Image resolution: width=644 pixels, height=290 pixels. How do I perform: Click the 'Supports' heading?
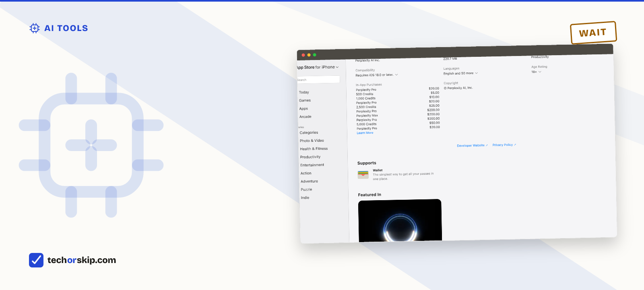(367, 163)
